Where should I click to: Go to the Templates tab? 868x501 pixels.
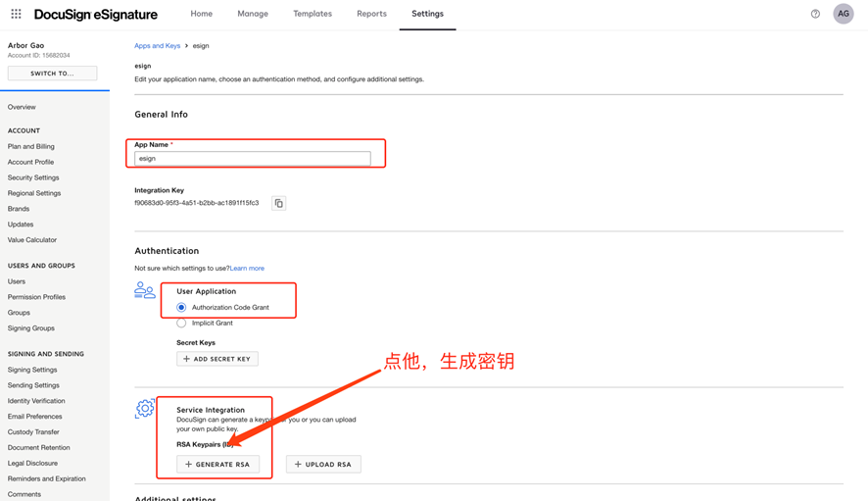(x=313, y=14)
